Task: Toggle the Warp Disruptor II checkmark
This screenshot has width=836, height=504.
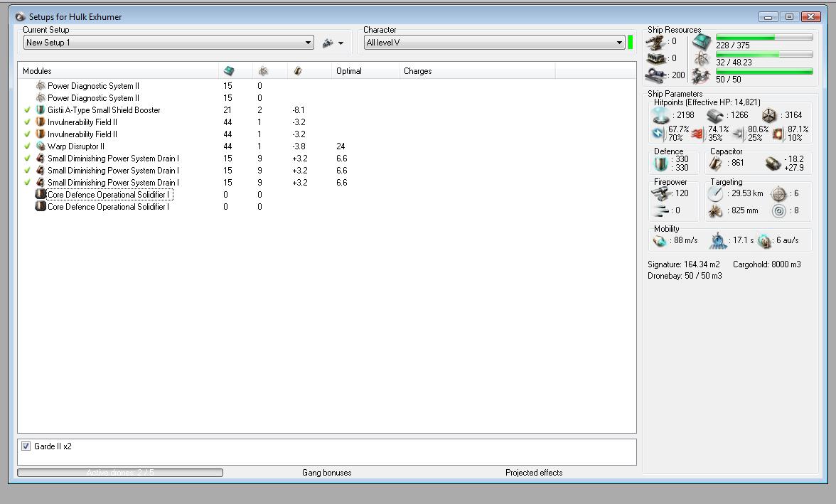Action: (x=27, y=146)
